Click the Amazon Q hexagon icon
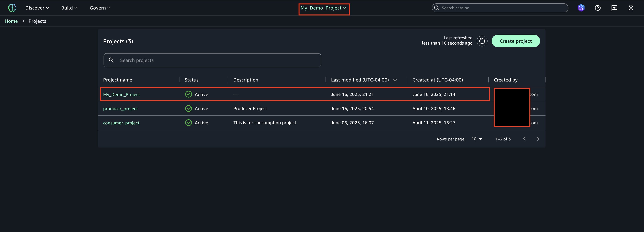The height and width of the screenshot is (232, 644). [581, 8]
